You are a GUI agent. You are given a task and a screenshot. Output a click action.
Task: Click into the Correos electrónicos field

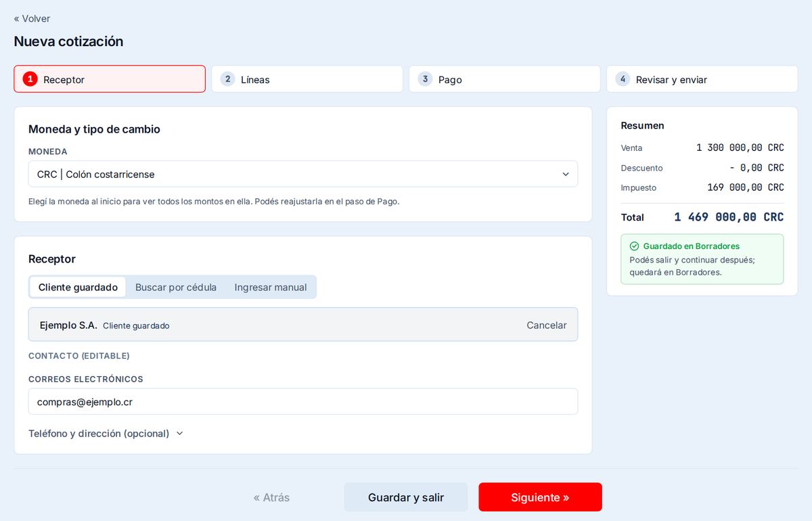303,401
